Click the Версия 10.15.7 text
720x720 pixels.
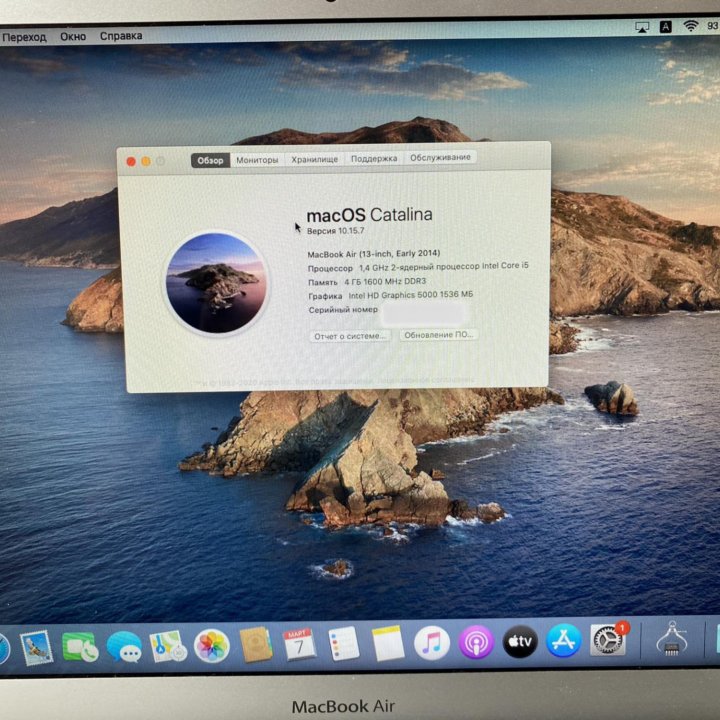336,231
